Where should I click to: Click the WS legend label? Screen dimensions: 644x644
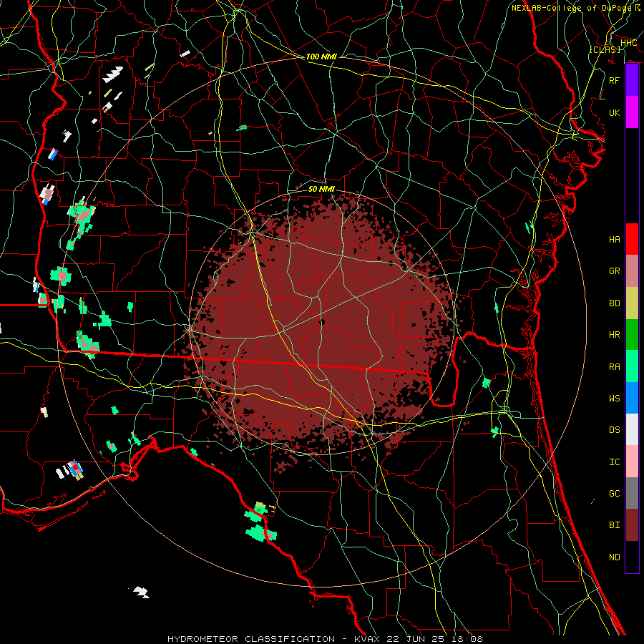coord(614,399)
